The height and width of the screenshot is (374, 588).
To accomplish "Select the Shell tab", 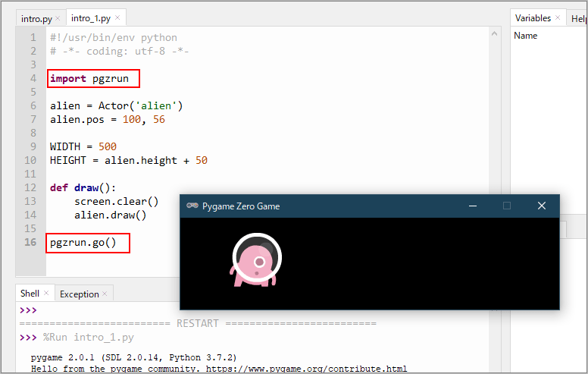I will point(30,294).
